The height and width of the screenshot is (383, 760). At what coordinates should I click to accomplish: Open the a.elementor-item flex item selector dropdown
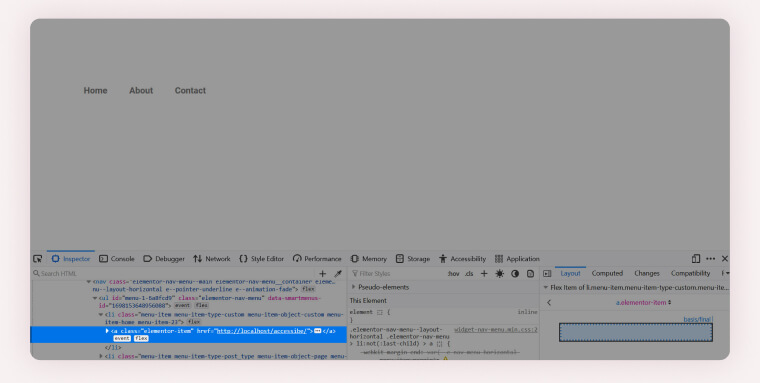[x=643, y=303]
